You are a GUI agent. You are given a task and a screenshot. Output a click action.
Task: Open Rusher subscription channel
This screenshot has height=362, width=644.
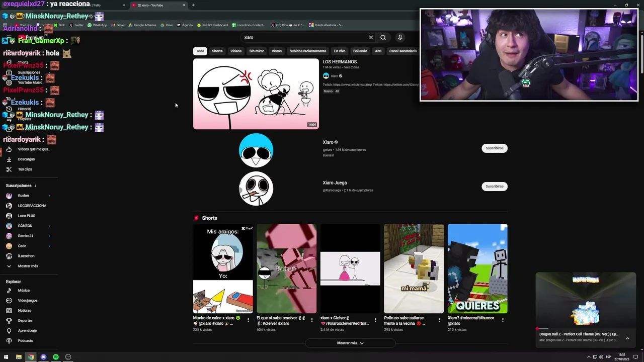pyautogui.click(x=23, y=196)
